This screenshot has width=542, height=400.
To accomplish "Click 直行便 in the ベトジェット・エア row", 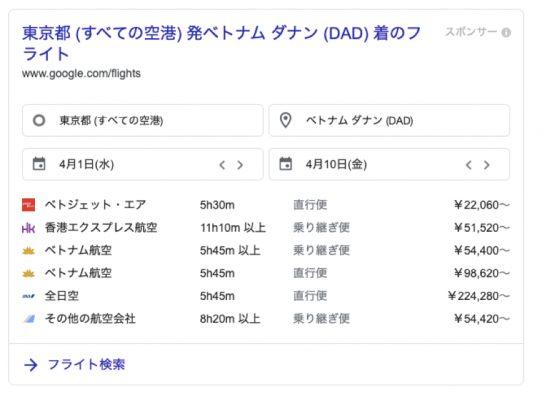I will 310,205.
